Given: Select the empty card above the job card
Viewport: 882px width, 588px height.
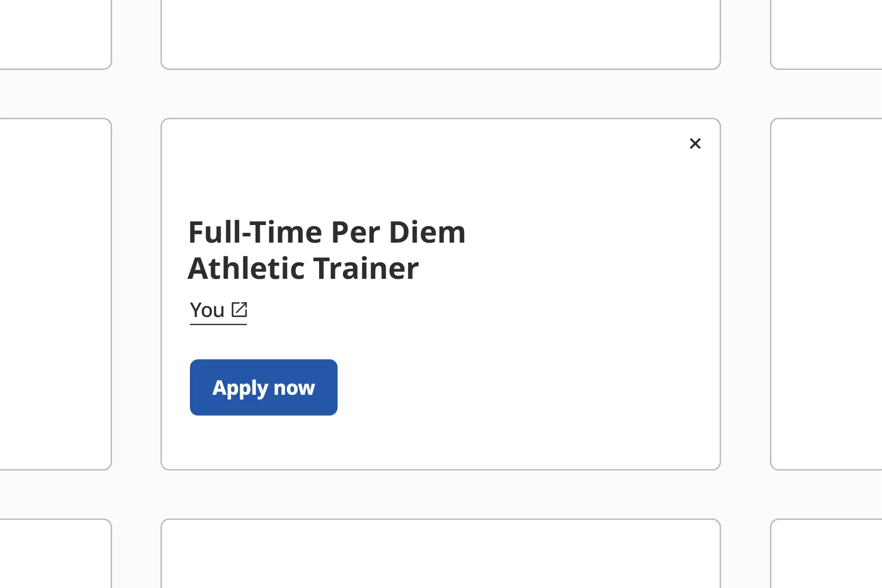Looking at the screenshot, I should (441, 34).
